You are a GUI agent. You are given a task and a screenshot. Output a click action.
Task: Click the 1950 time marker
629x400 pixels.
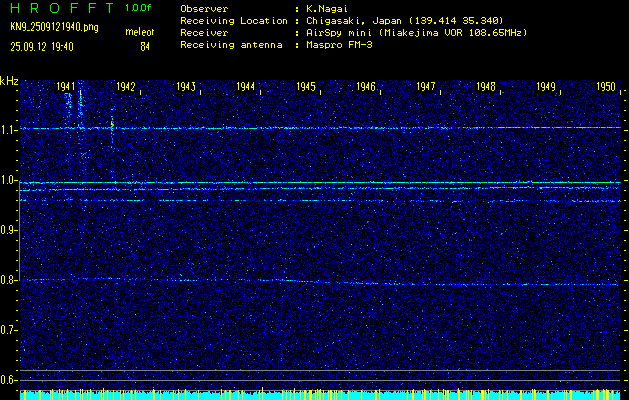pyautogui.click(x=606, y=87)
